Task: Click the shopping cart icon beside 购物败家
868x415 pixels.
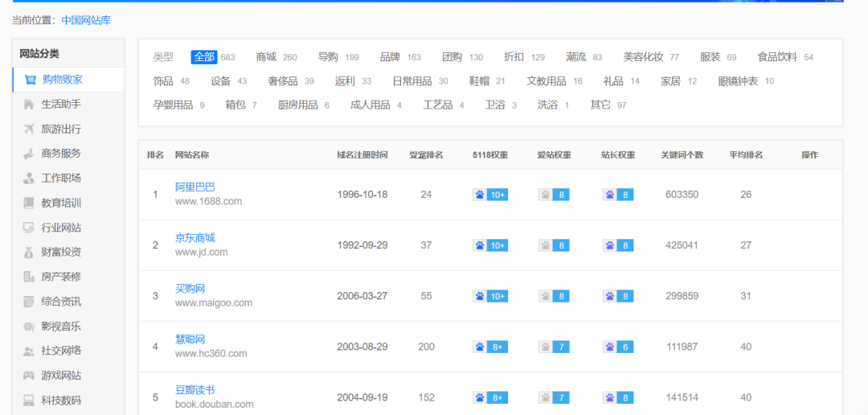Action: click(x=30, y=80)
